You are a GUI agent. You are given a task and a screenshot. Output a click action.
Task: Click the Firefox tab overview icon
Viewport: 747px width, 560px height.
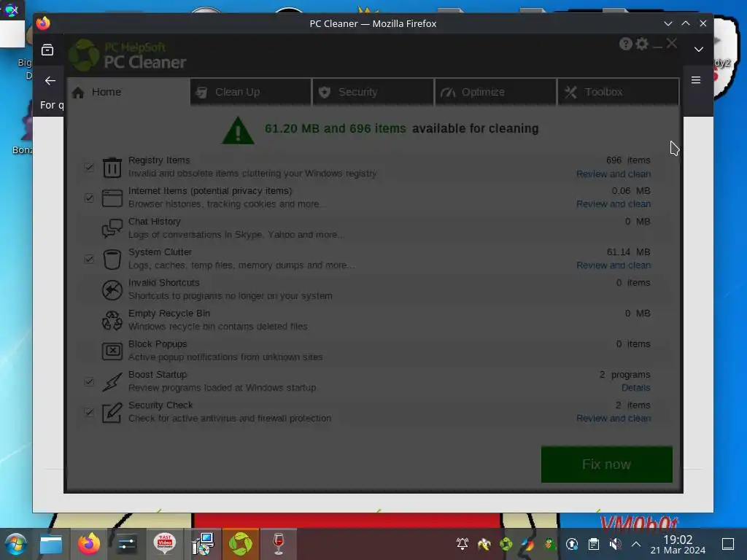[47, 50]
